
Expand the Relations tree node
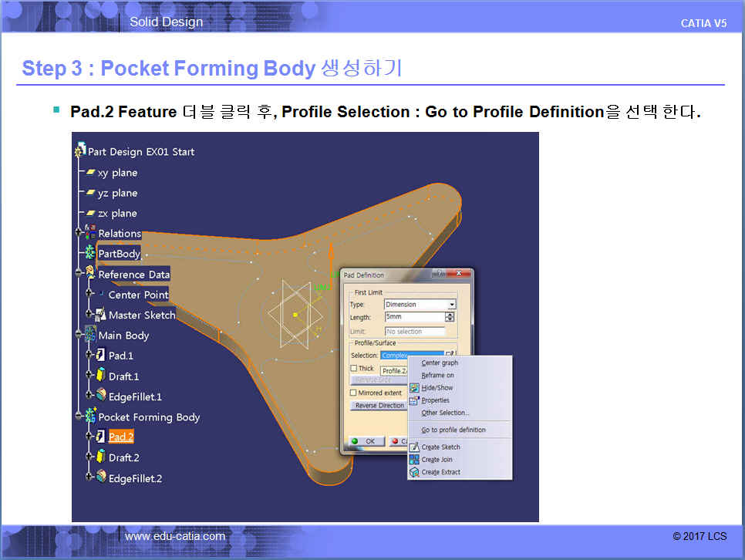click(79, 233)
